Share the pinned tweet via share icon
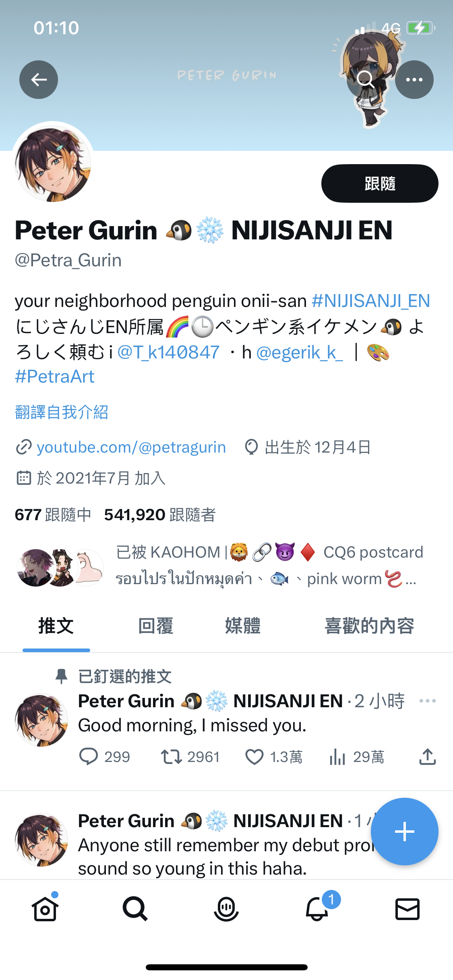 428,757
